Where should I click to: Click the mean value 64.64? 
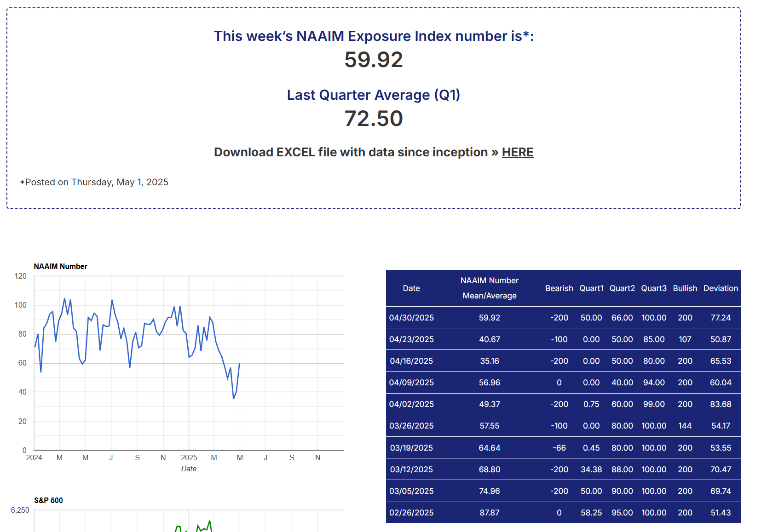pos(490,448)
